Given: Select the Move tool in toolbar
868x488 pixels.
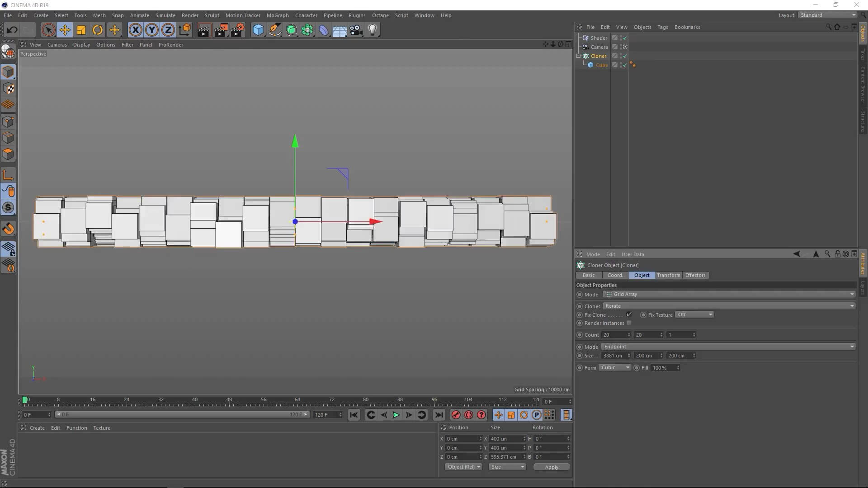Looking at the screenshot, I should 65,30.
